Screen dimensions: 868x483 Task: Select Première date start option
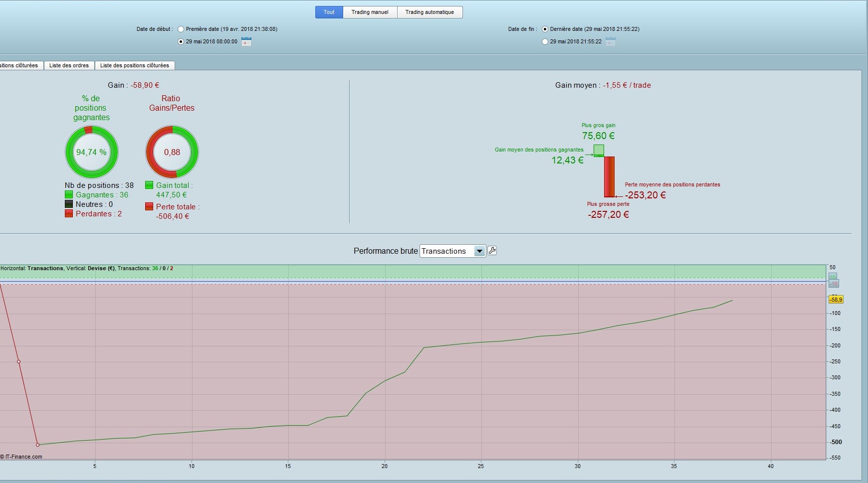(181, 29)
